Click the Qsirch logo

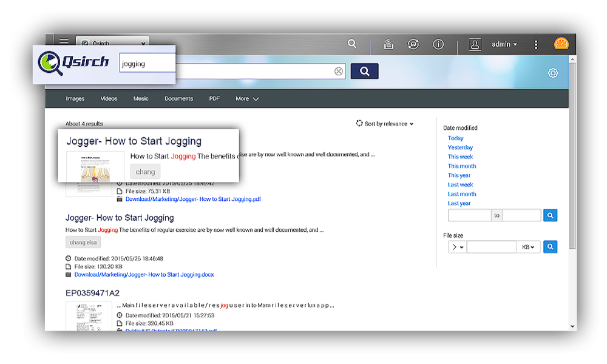click(73, 63)
